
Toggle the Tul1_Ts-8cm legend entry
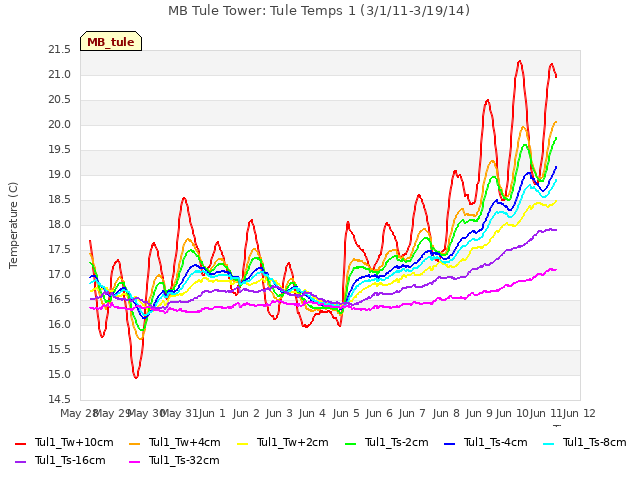point(584,442)
